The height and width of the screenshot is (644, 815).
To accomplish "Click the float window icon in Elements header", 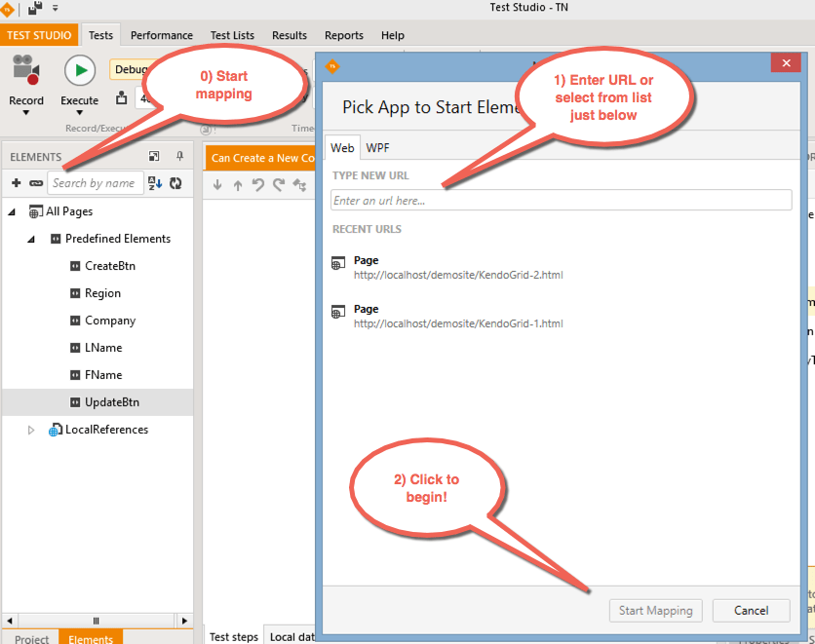I will click(154, 156).
